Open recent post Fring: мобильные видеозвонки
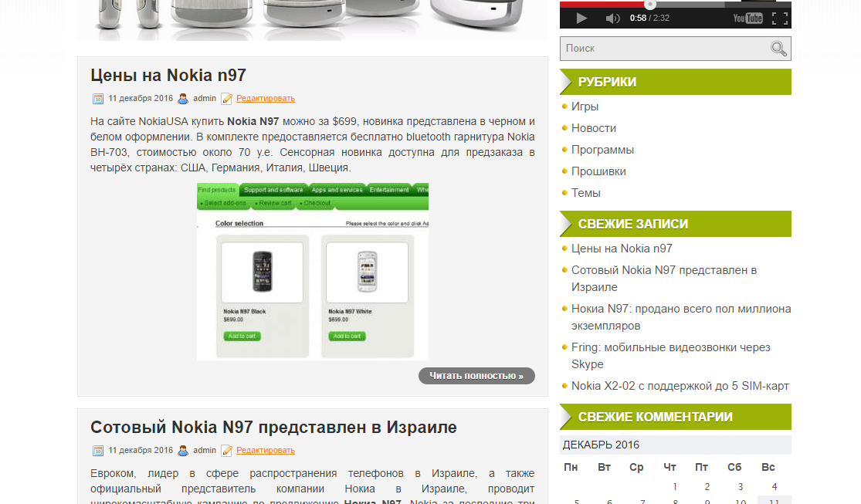This screenshot has height=504, width=861. [670, 356]
